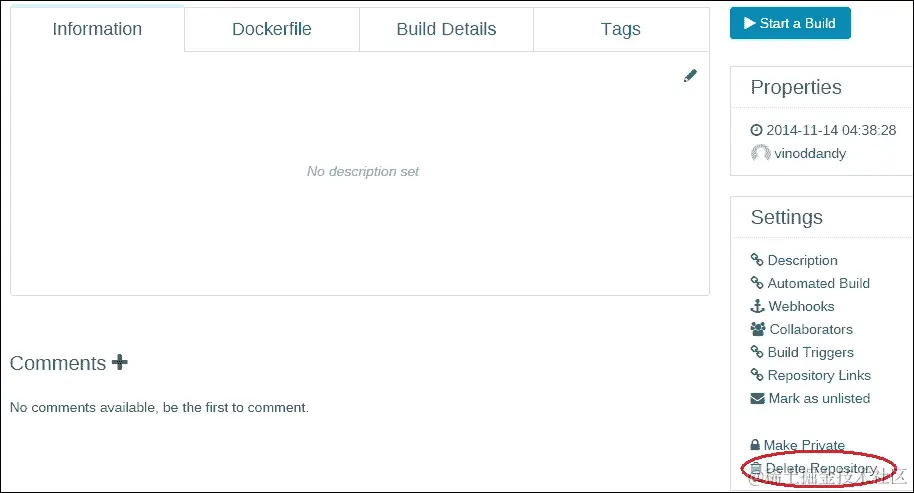This screenshot has width=914, height=493.
Task: Click the plus icon next to Comments
Action: 119,362
